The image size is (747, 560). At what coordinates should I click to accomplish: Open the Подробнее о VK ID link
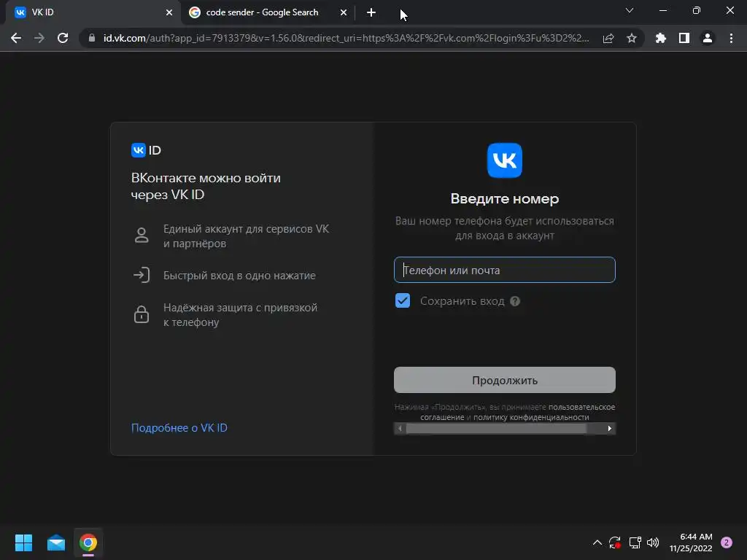coord(179,428)
